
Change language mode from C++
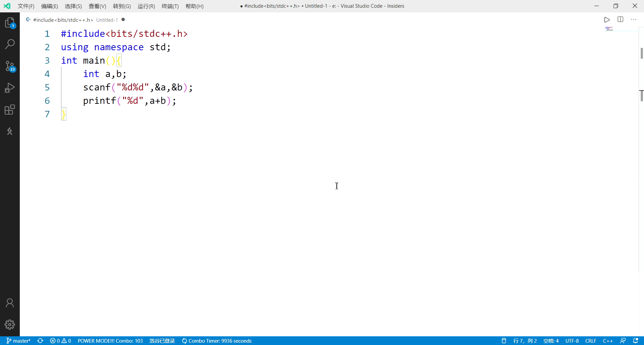tap(607, 341)
